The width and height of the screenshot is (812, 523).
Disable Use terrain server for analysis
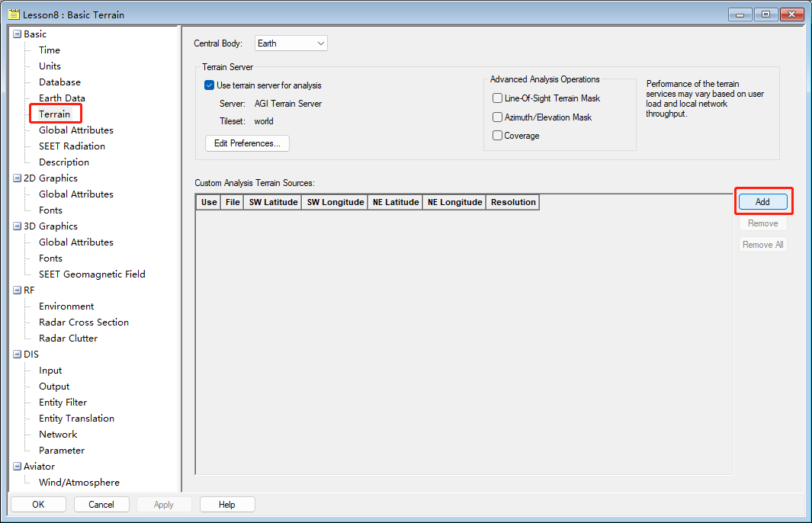click(210, 85)
